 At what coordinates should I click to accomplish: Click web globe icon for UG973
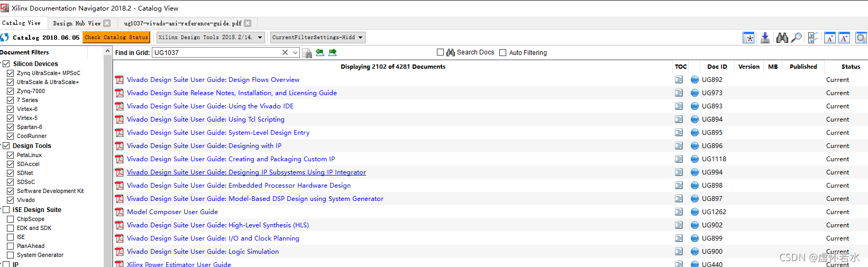(x=695, y=93)
